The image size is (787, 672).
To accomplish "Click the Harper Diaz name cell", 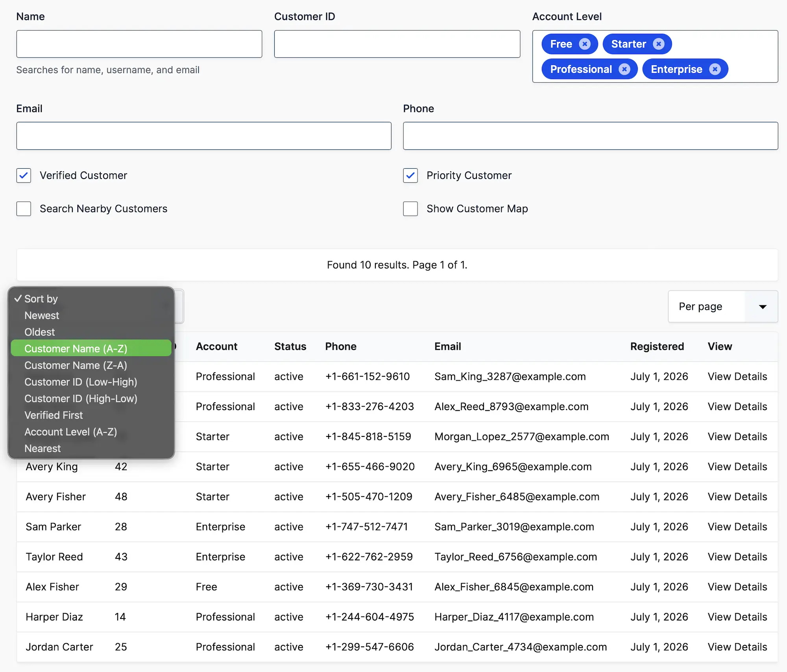I will coord(54,617).
